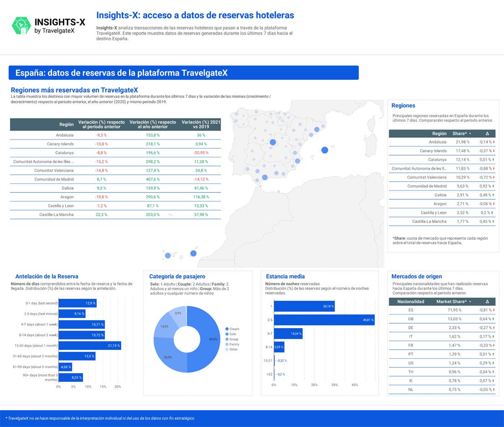Click the large Balearic Islands map bubble
Screen dimensions: 504x427
[x=324, y=150]
